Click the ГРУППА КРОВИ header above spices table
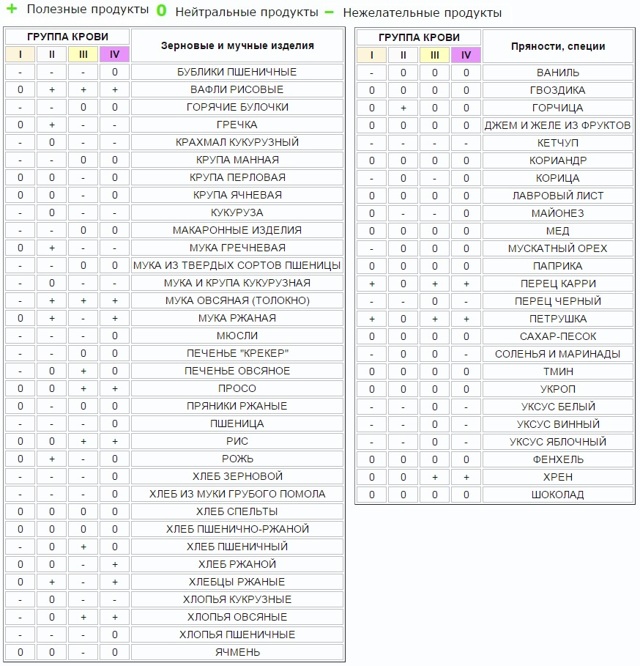 [419, 37]
